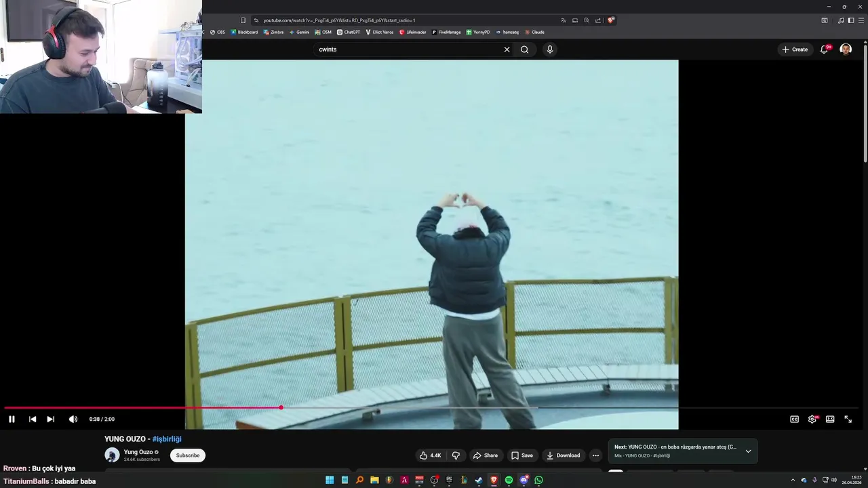Pause the YouTube video

pyautogui.click(x=12, y=420)
